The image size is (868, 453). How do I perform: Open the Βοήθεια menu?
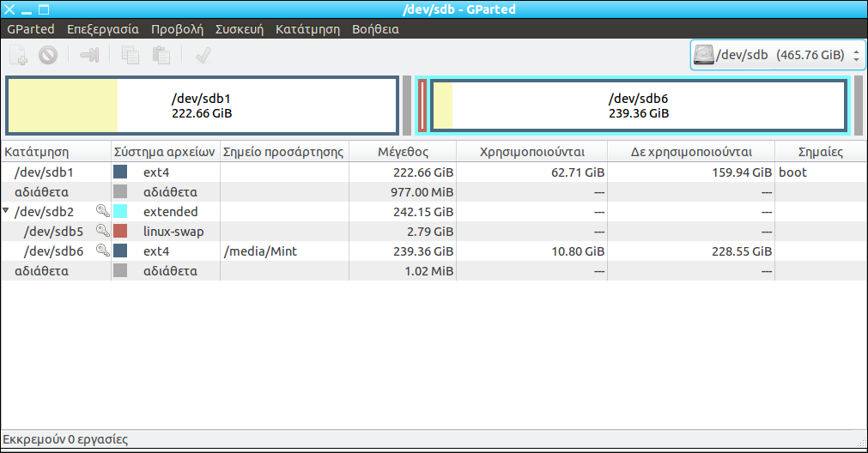(375, 29)
